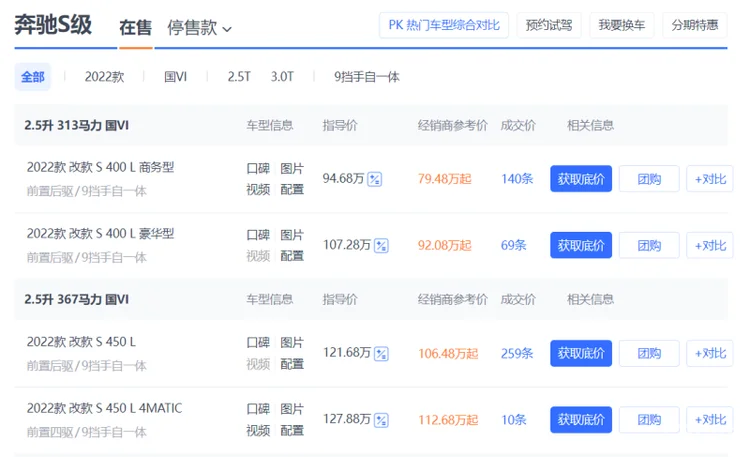The width and height of the screenshot is (750, 457).
Task: Open 口碑 for S 400 L 商务型
Action: pos(258,168)
